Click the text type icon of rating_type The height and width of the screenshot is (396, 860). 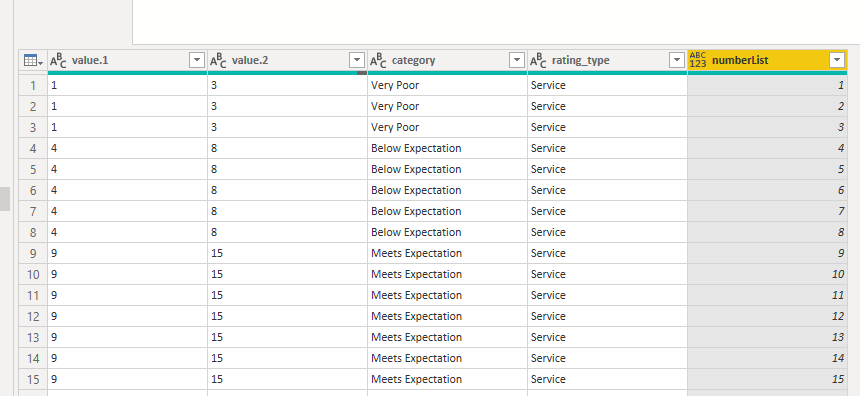click(538, 61)
